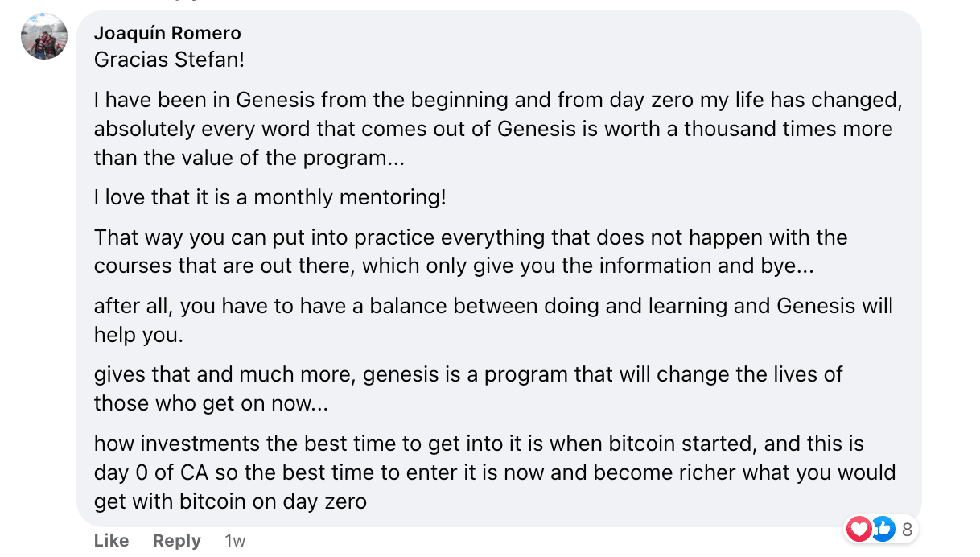This screenshot has width=980, height=557.
Task: Click the line 'gives that and much more'
Action: click(467, 374)
